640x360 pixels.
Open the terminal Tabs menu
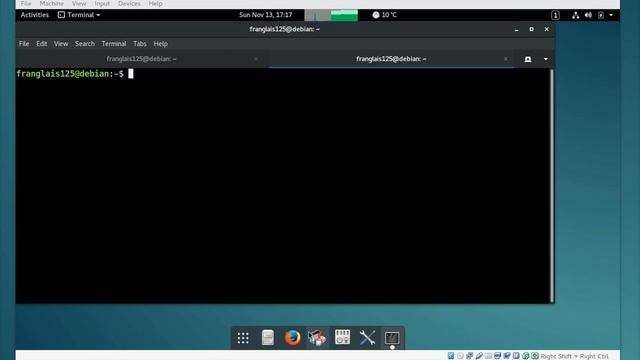click(140, 44)
